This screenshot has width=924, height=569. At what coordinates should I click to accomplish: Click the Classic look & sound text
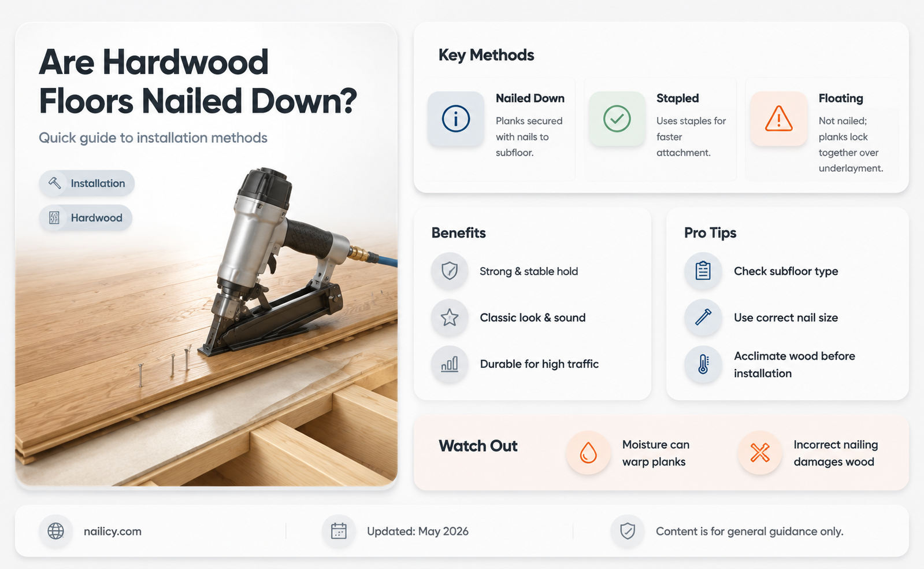tap(533, 317)
